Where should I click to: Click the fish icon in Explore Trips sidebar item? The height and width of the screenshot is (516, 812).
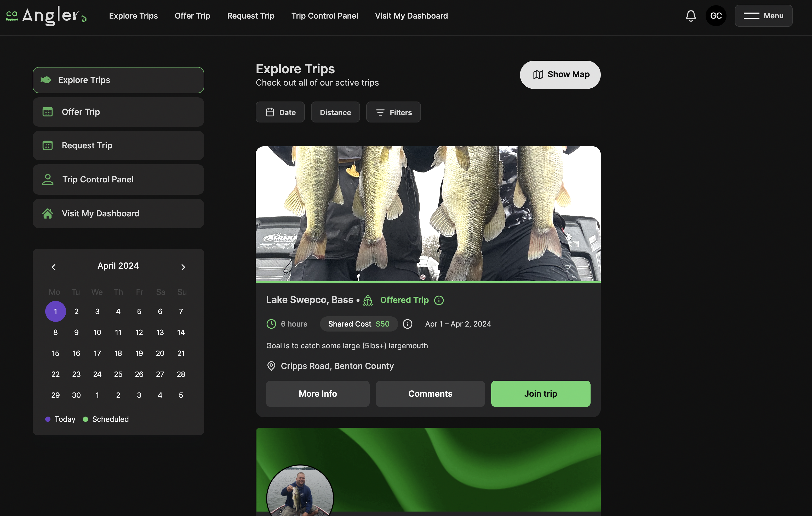[x=46, y=80]
